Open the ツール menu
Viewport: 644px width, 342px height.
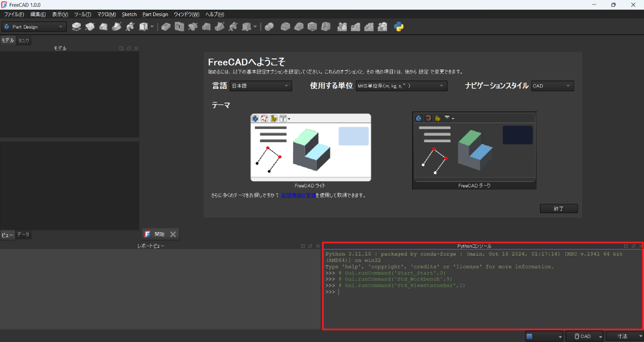82,14
